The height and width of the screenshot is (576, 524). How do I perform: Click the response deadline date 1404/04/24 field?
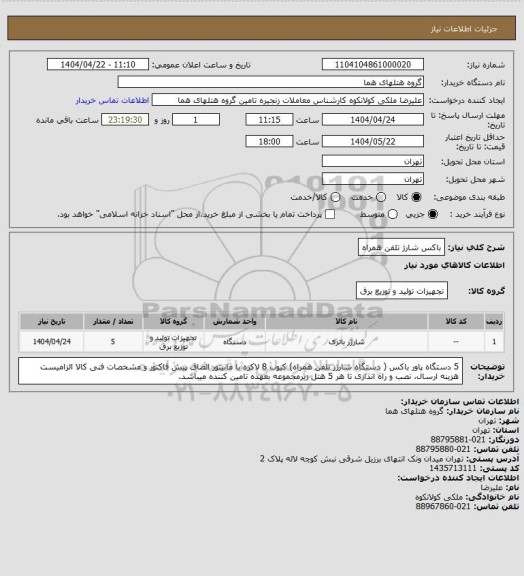tap(373, 120)
